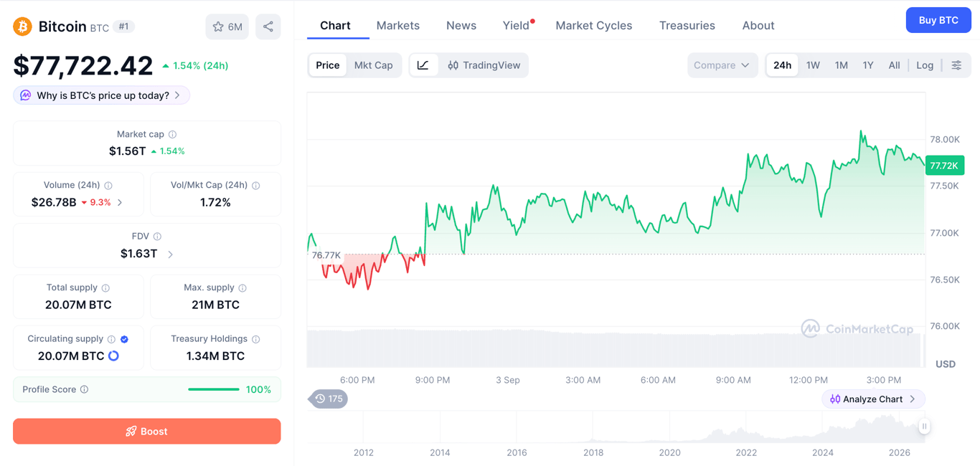Open the chart settings sliders icon
The image size is (980, 466).
pyautogui.click(x=956, y=65)
